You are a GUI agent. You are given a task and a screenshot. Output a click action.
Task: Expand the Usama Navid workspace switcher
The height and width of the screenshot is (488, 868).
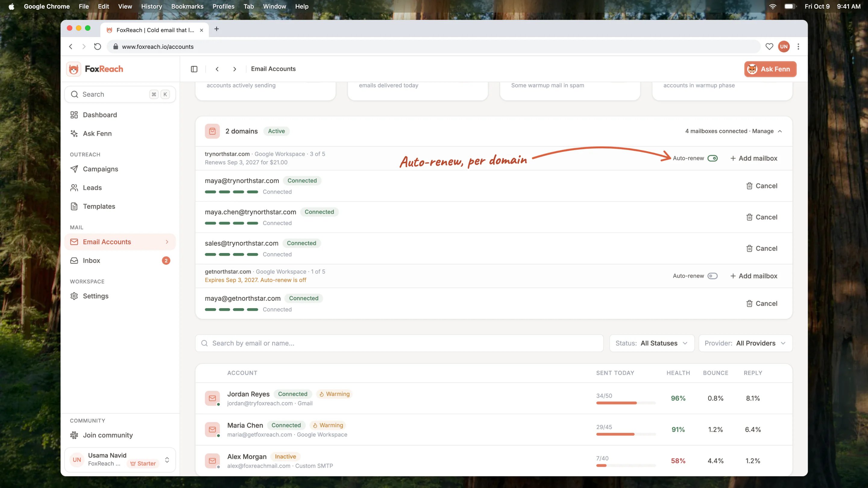click(x=167, y=460)
